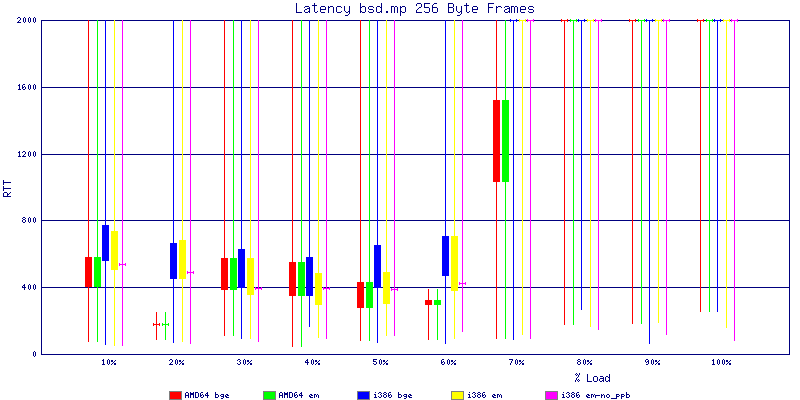Click the '0' y-axis tick label
Screen dimensions: 800x400
pyautogui.click(x=33, y=354)
